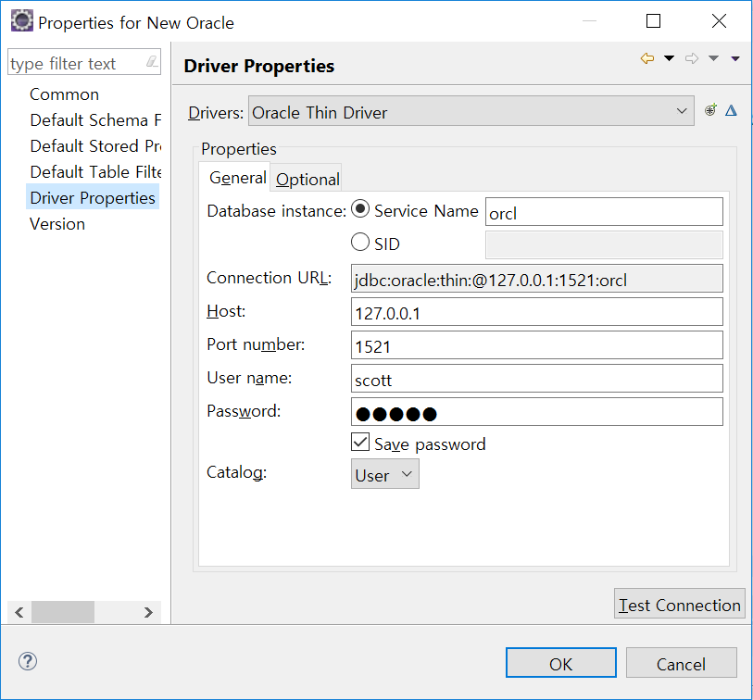Close the Properties for New Oracle dialog
The image size is (753, 700).
pos(719,21)
